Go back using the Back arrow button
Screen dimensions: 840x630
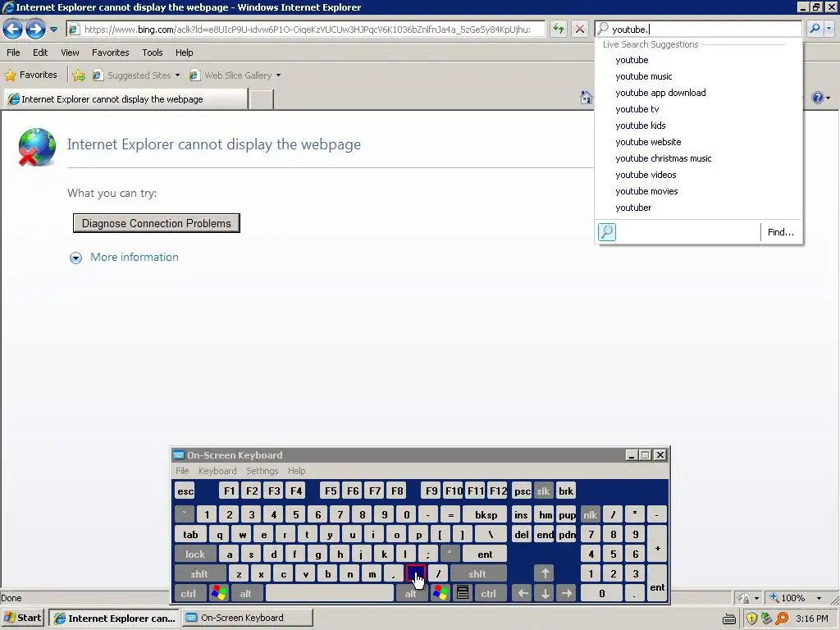(13, 29)
